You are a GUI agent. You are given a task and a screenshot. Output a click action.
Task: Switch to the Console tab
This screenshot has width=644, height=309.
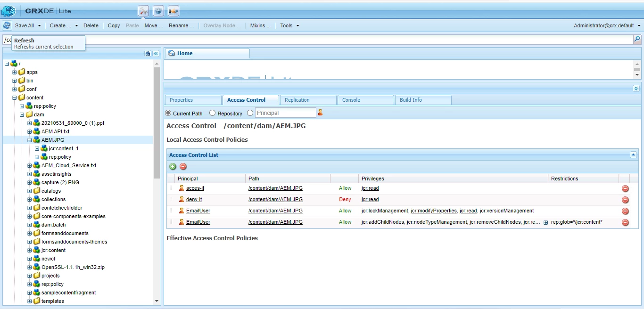pyautogui.click(x=365, y=100)
